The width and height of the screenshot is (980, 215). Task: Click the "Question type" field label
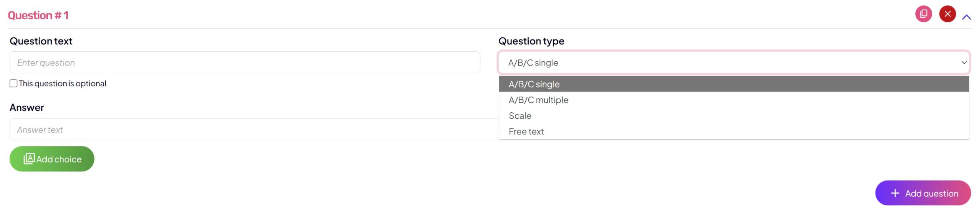click(531, 41)
